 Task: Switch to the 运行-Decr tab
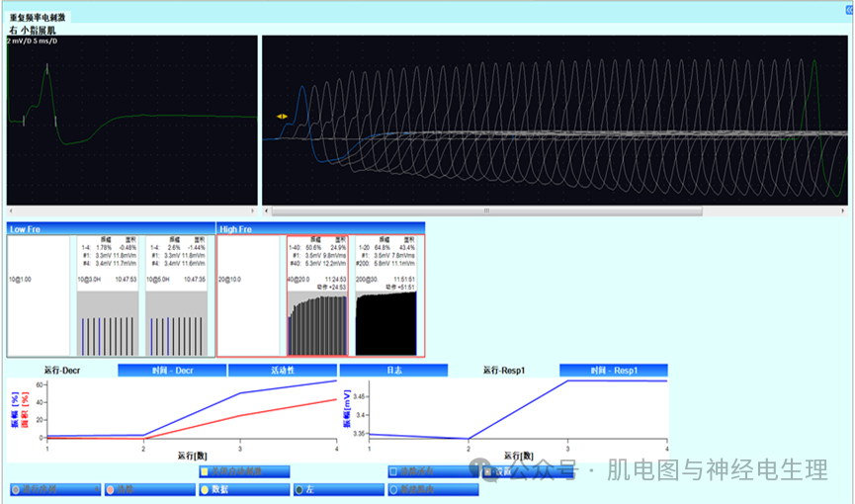(x=62, y=371)
